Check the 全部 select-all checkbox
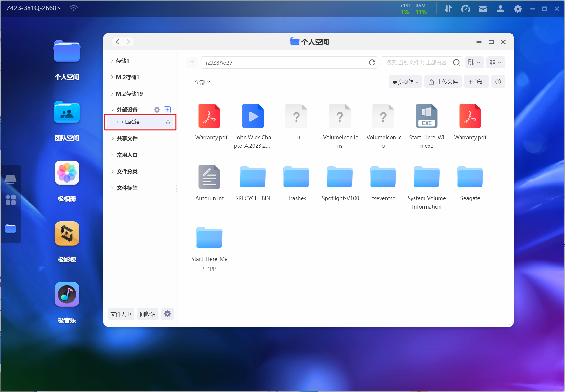Viewport: 565px width, 392px height. 189,82
